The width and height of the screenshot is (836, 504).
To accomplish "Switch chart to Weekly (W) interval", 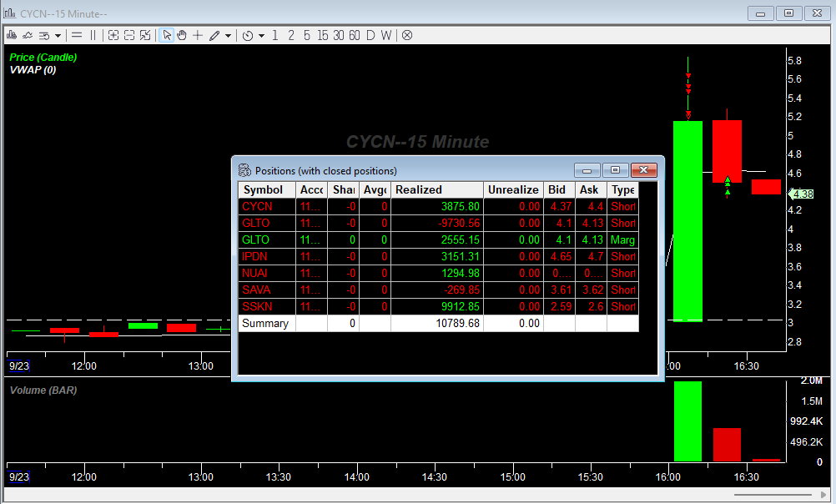I will click(x=386, y=35).
